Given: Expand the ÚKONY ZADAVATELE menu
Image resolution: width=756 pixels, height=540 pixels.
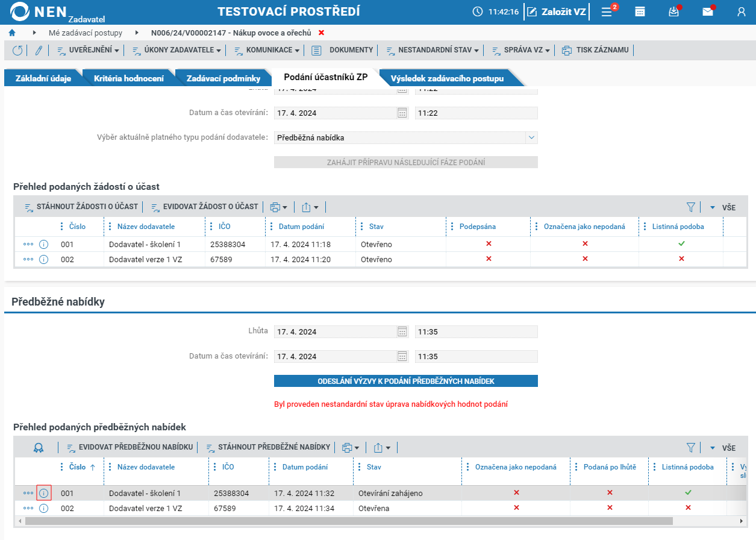Looking at the screenshot, I should [177, 50].
